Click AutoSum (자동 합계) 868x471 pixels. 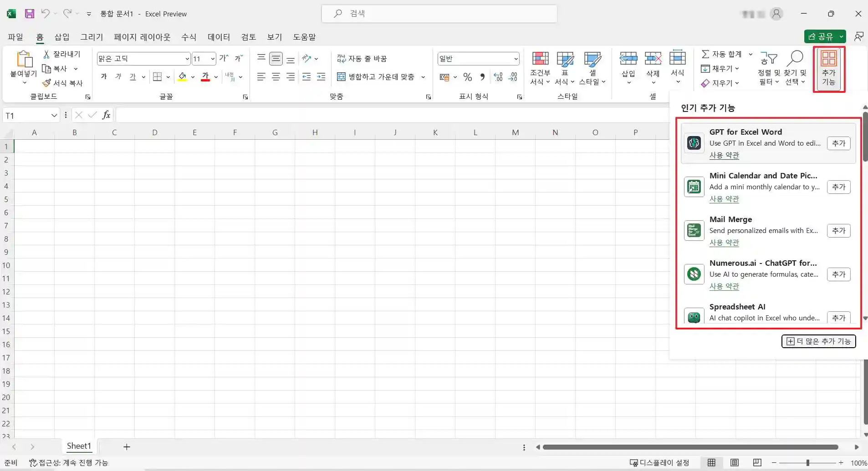pyautogui.click(x=721, y=54)
